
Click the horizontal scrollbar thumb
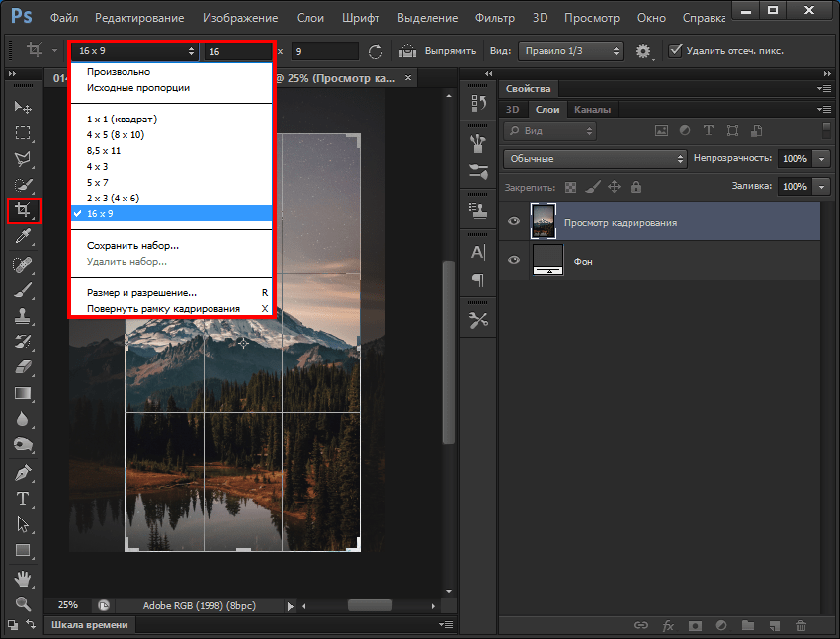370,605
